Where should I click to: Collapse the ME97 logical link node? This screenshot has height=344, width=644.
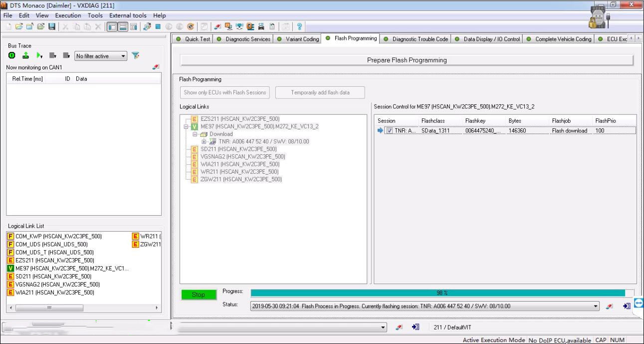pyautogui.click(x=186, y=127)
